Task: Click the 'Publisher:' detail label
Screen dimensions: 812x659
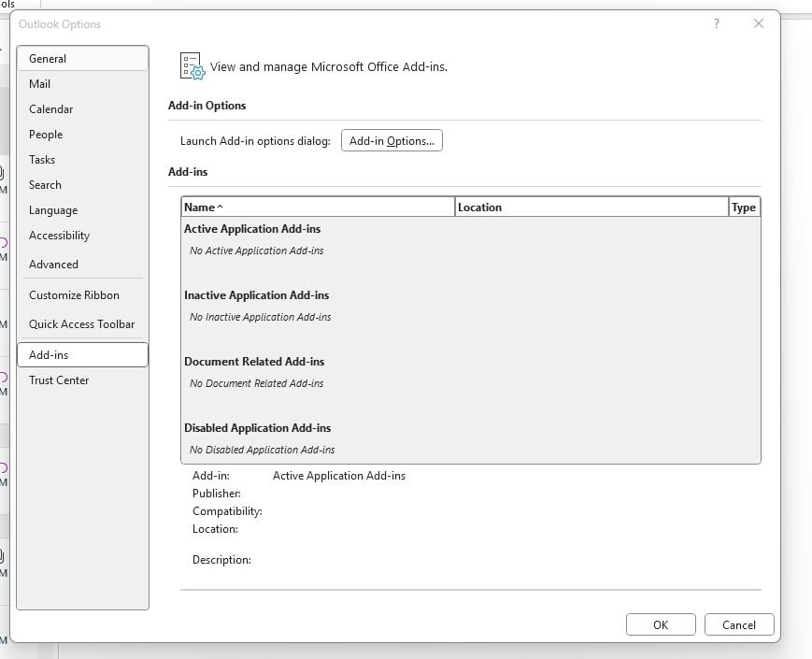Action: coord(217,494)
